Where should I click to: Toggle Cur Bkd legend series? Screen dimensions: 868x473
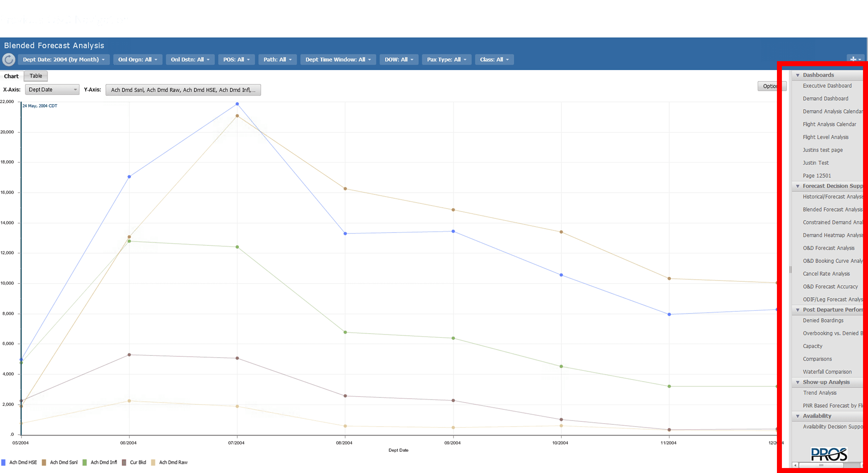[x=138, y=462]
